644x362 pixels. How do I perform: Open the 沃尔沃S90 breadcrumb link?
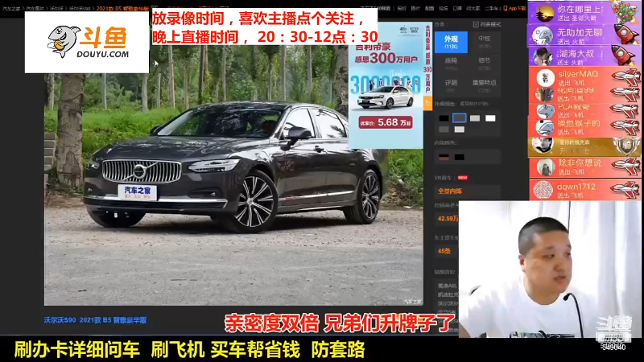(x=79, y=8)
